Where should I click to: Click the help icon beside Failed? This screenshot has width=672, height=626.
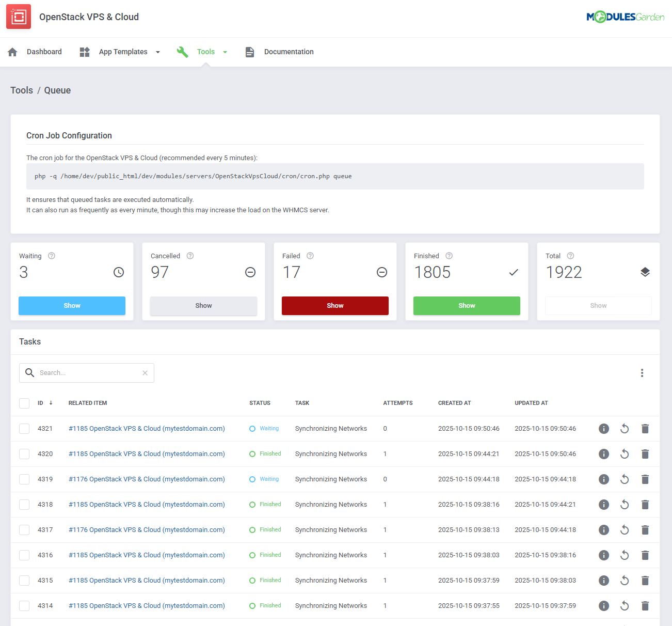click(x=310, y=256)
